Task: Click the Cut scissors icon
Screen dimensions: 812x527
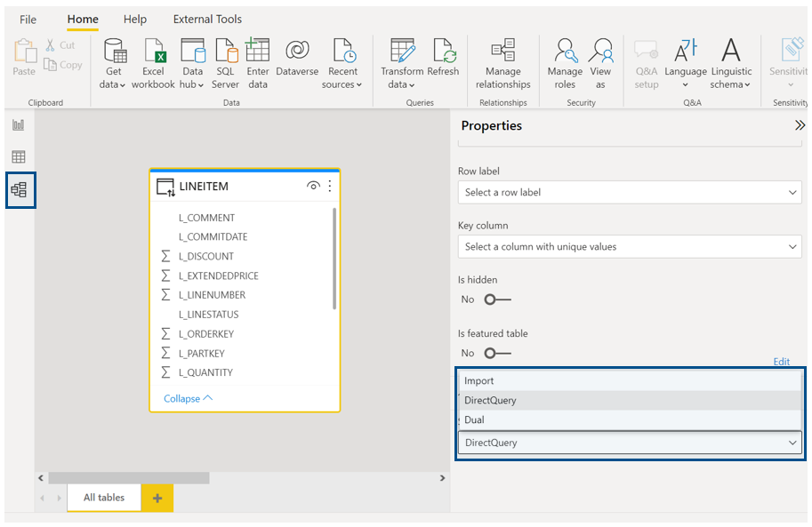Action: (50, 45)
